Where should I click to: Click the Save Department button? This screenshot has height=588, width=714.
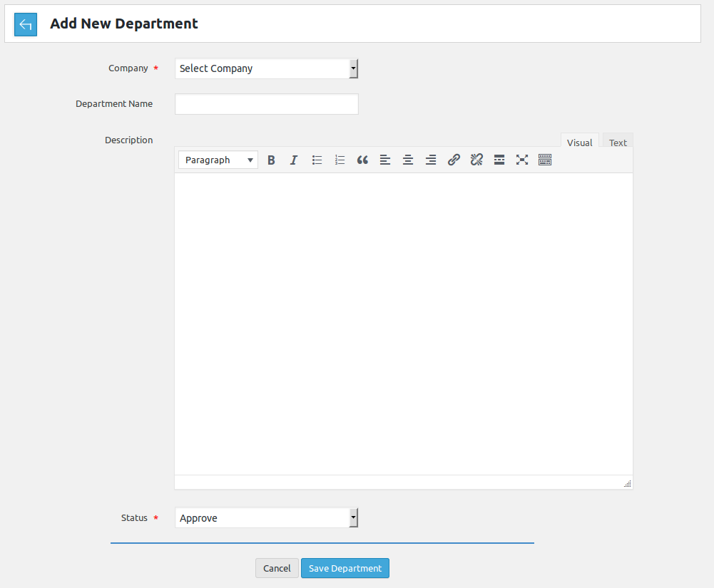pyautogui.click(x=345, y=569)
